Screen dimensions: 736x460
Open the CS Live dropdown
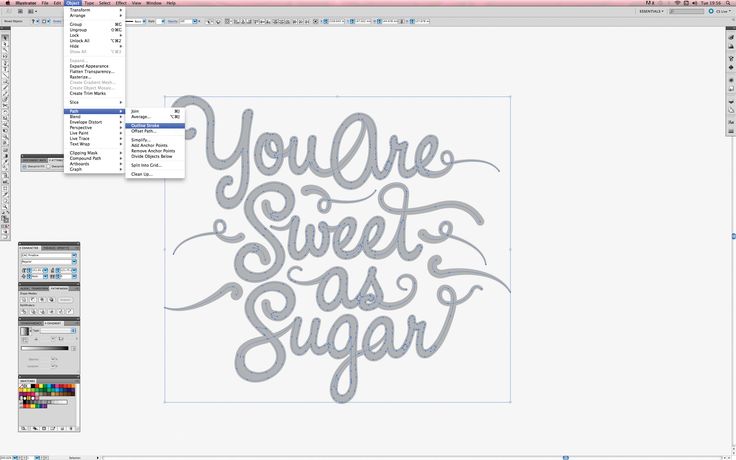coord(721,11)
